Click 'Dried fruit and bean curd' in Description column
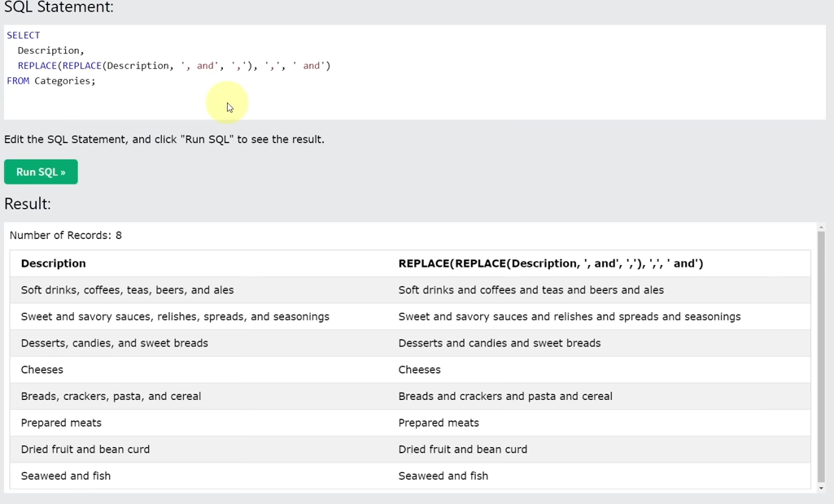Screen dimensions: 834x504 click(x=85, y=450)
